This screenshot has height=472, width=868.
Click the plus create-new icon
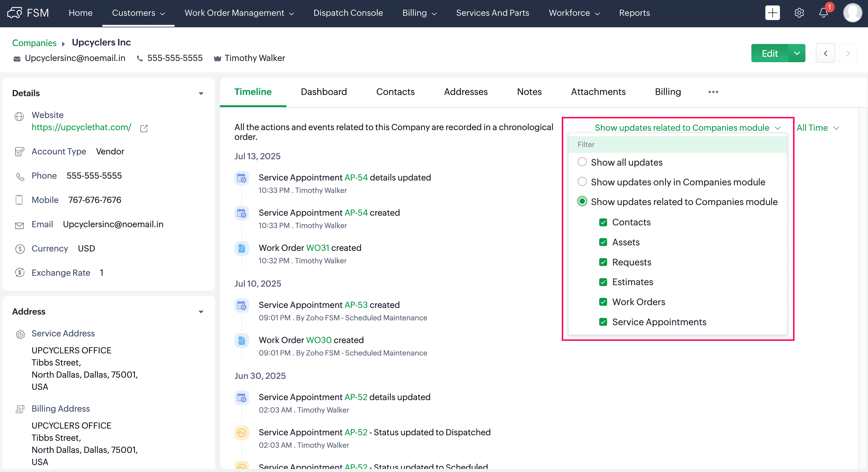point(772,13)
